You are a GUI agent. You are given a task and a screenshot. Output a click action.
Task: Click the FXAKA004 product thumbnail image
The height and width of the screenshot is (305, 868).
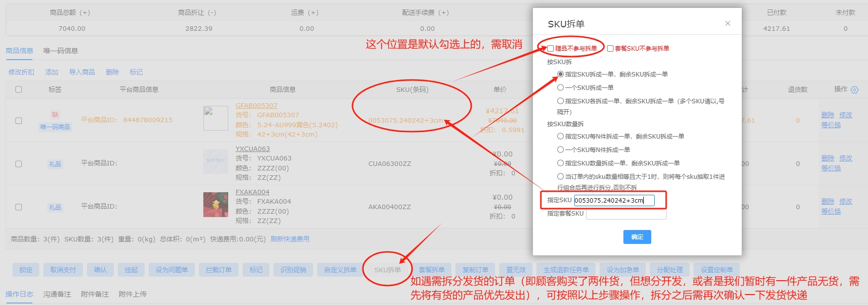(216, 205)
